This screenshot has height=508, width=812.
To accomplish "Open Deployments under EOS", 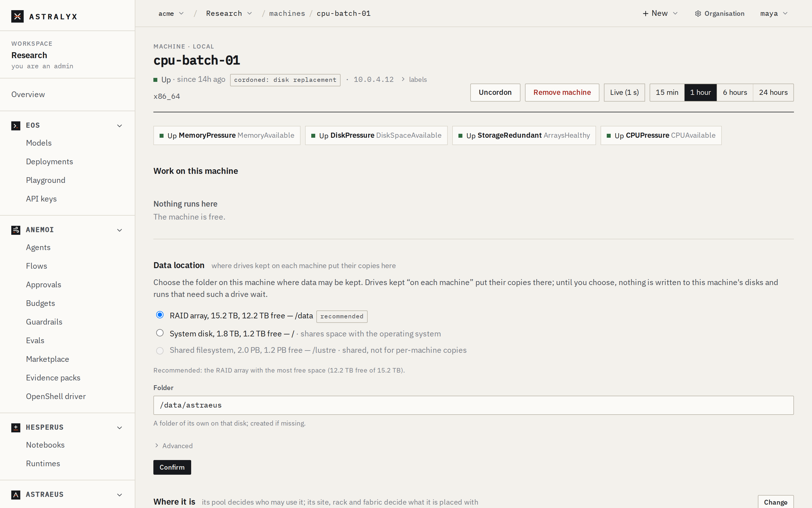I will [x=49, y=162].
